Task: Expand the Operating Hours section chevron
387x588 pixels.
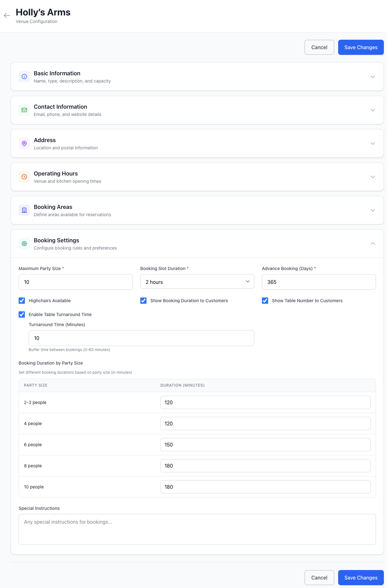Action: coord(373,177)
